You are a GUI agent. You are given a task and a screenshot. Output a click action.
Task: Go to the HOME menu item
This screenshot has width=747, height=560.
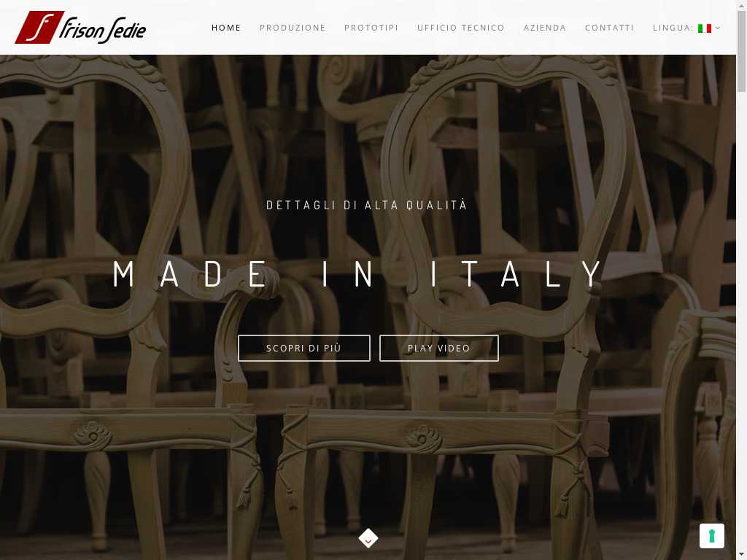(x=226, y=28)
